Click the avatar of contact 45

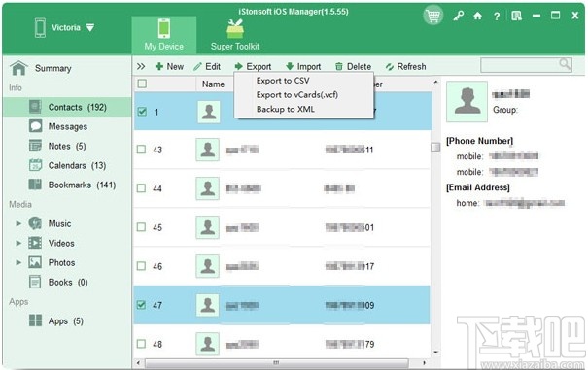(x=207, y=227)
